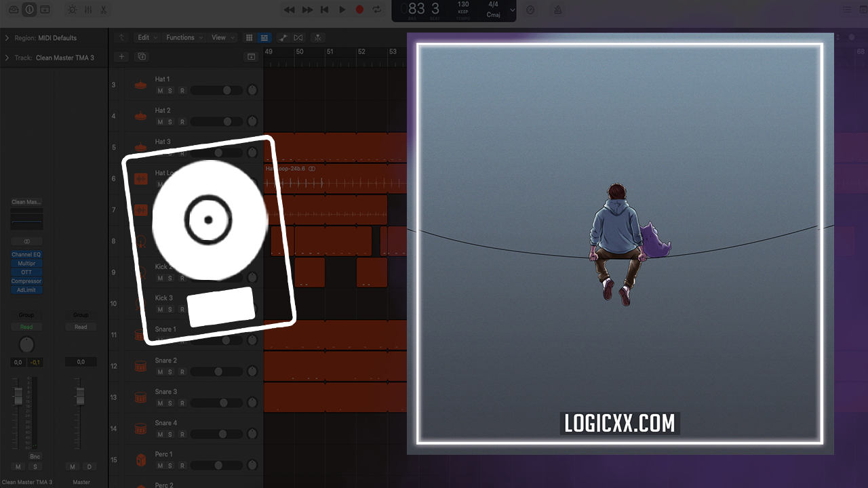Click the Perc 1 track icon
868x488 pixels.
140,460
